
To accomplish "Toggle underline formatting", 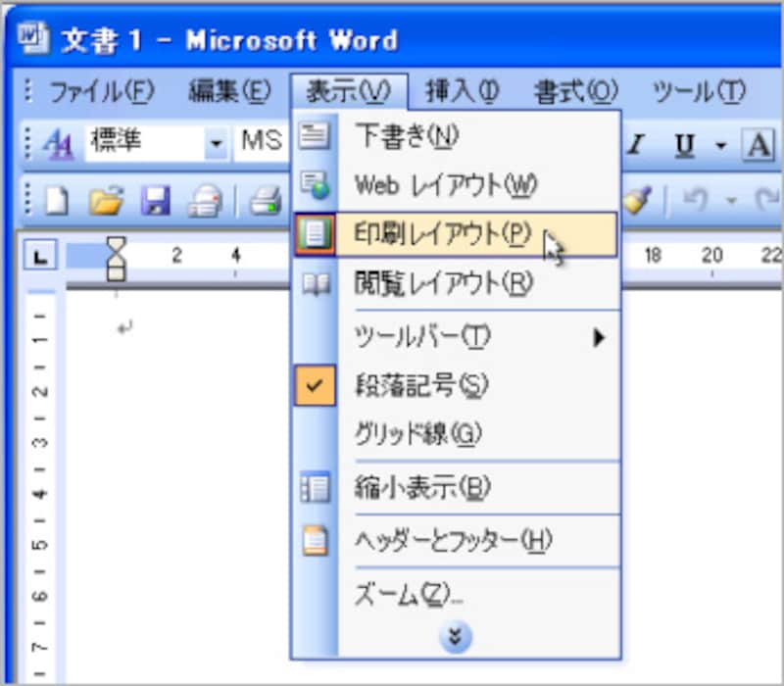I will [x=684, y=145].
